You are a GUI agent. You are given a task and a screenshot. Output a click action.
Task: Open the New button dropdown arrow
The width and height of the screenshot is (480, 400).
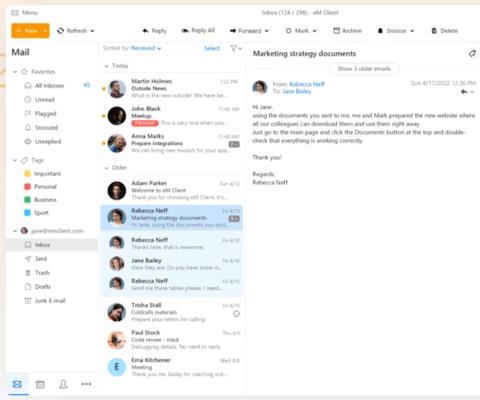tap(45, 31)
